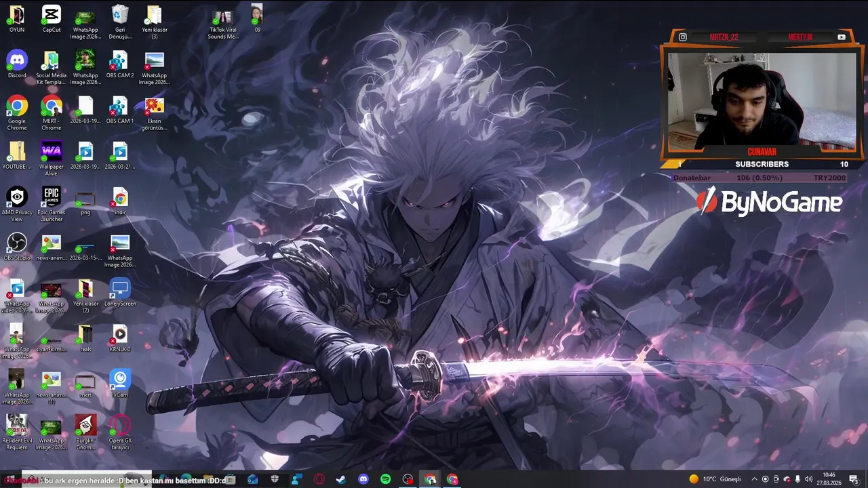
Task: Select the indir Chrome file icon
Action: coord(120,202)
